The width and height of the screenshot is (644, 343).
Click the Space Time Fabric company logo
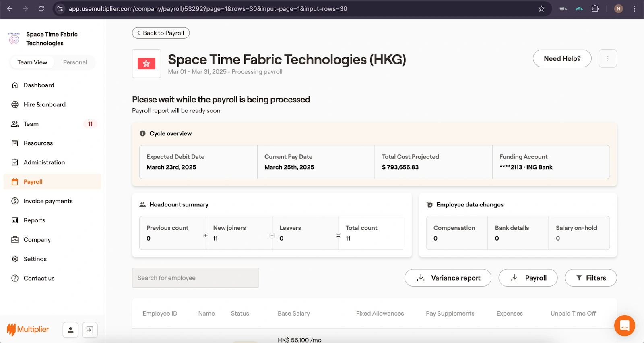[14, 39]
